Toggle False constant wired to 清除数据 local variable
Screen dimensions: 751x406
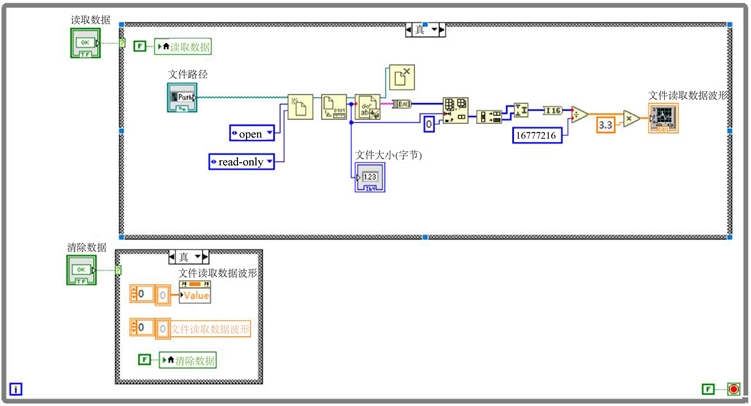click(x=146, y=360)
